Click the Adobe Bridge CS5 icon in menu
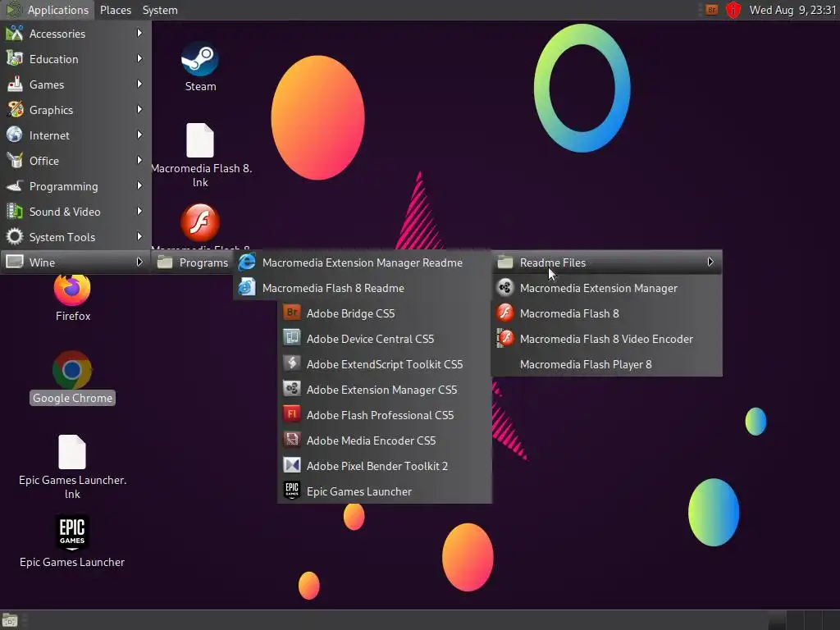 (292, 313)
